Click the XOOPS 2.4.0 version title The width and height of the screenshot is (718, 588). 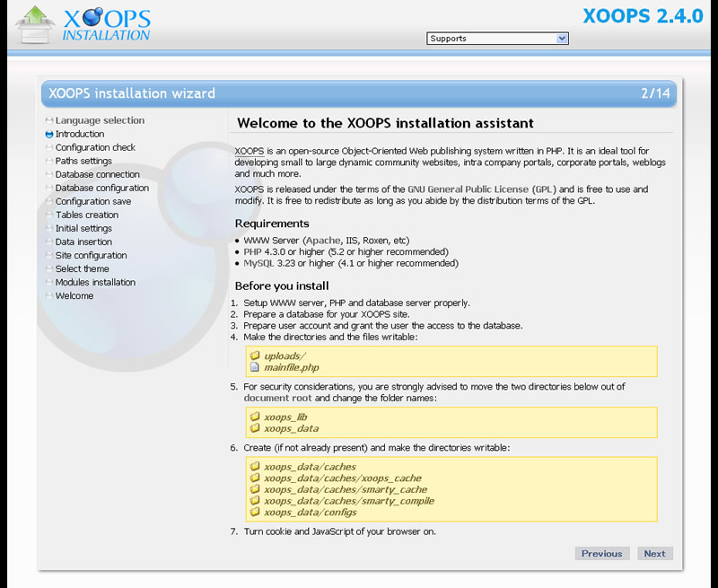point(643,16)
